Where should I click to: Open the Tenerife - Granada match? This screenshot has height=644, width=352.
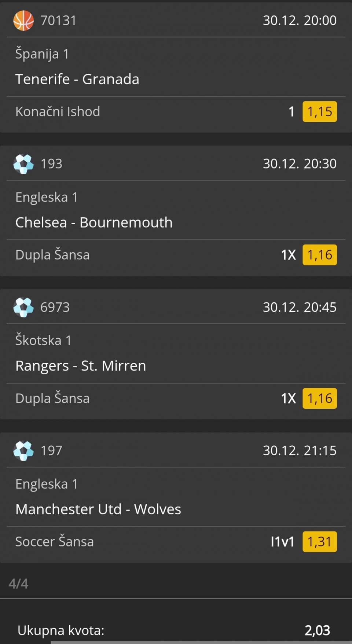click(x=77, y=79)
